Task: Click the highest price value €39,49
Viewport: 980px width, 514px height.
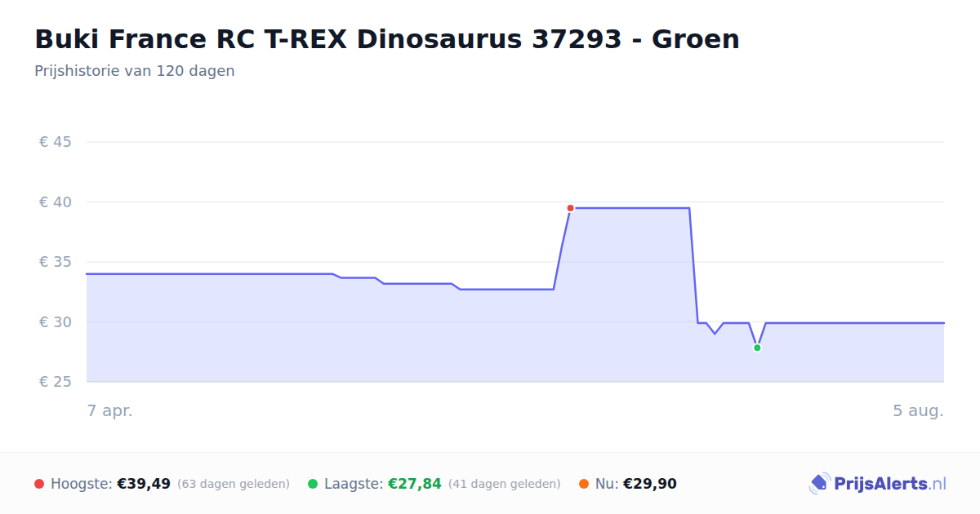Action: coord(144,484)
